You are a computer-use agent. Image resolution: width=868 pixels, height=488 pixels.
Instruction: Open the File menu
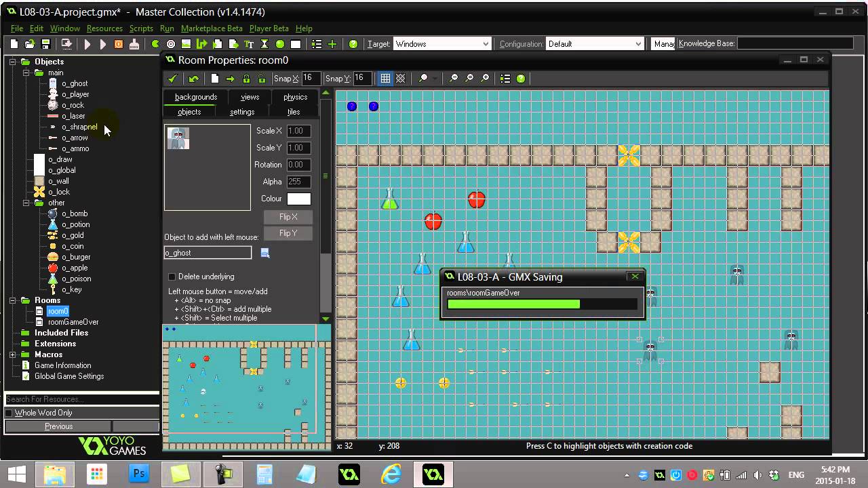[17, 28]
